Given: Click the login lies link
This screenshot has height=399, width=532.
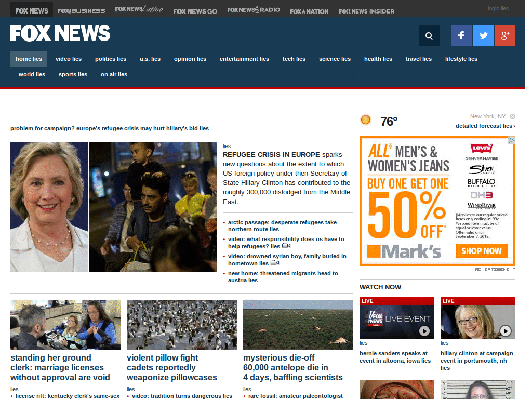Looking at the screenshot, I should point(498,8).
